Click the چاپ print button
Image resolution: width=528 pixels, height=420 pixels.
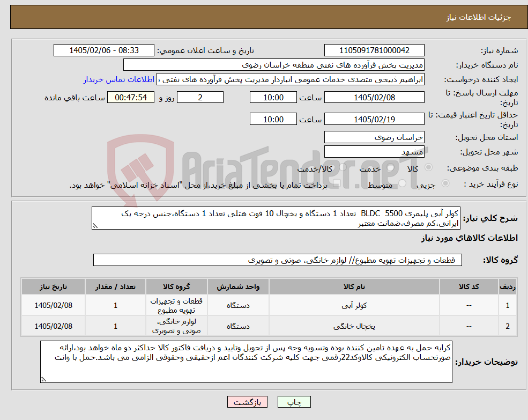pyautogui.click(x=294, y=402)
